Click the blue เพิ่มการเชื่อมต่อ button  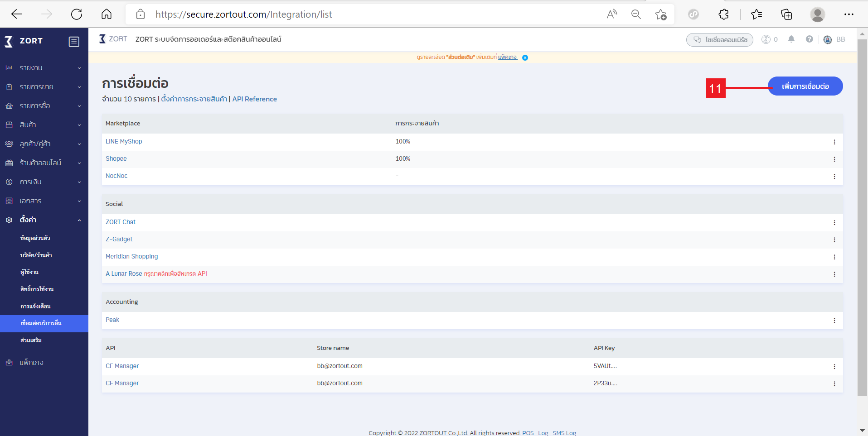(x=805, y=86)
